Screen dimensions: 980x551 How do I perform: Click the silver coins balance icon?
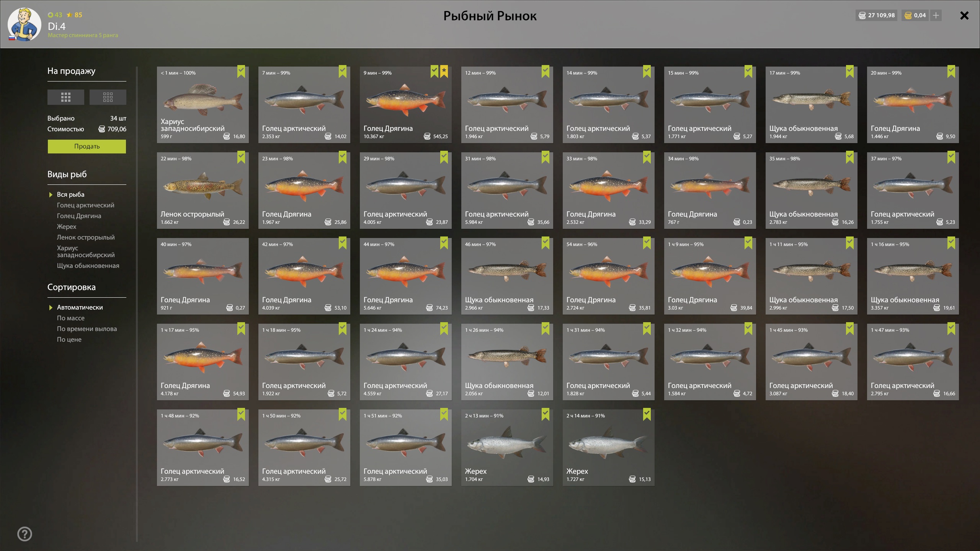click(x=862, y=16)
